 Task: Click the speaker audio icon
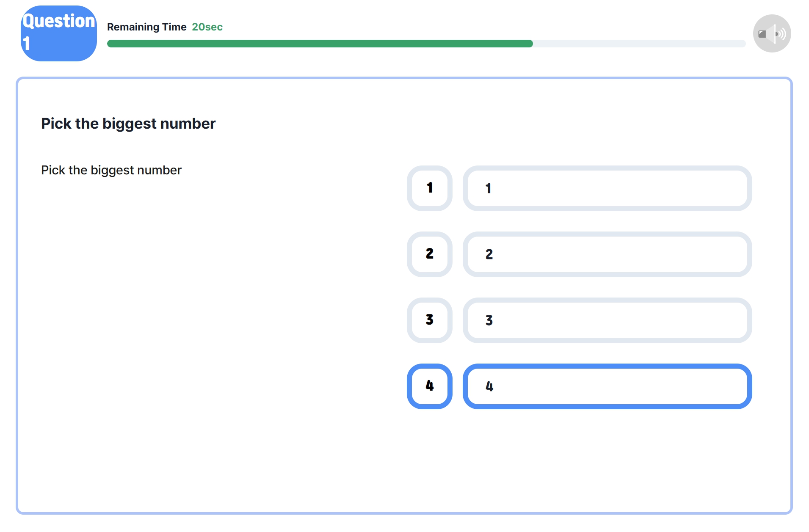pyautogui.click(x=772, y=33)
